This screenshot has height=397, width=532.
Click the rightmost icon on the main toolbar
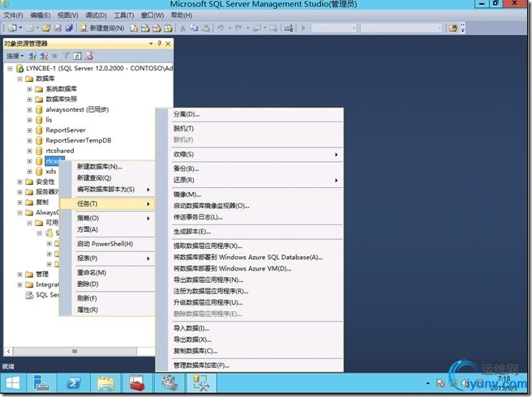coord(453,28)
